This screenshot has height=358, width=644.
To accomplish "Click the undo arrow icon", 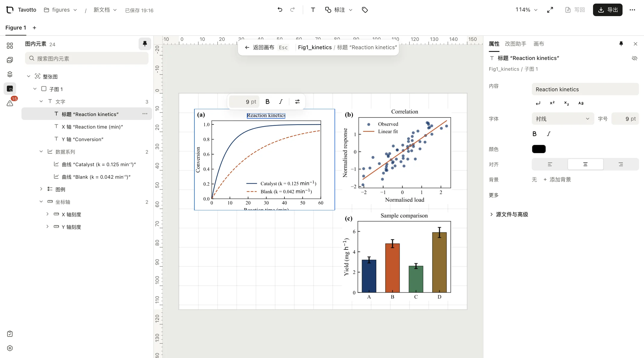I will point(280,10).
